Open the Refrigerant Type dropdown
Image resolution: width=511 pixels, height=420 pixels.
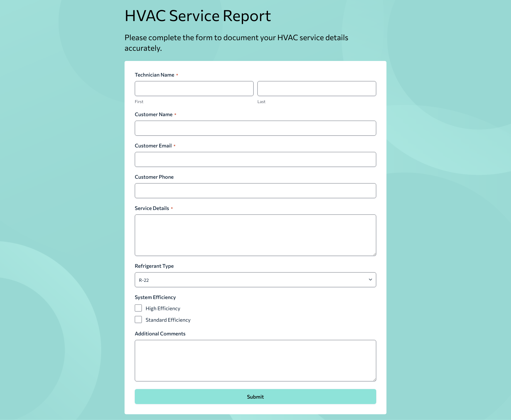point(255,280)
